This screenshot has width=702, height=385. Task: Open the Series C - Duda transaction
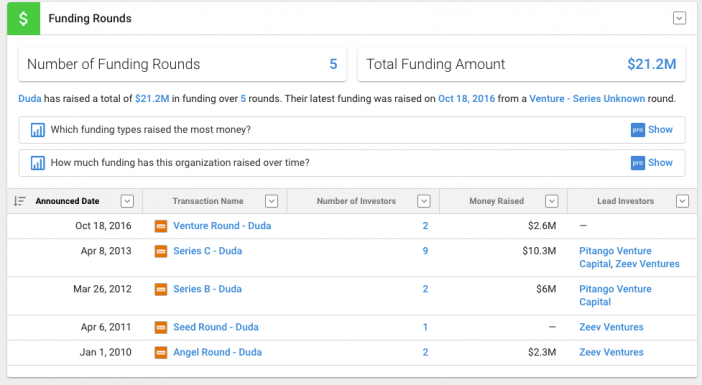pyautogui.click(x=208, y=251)
